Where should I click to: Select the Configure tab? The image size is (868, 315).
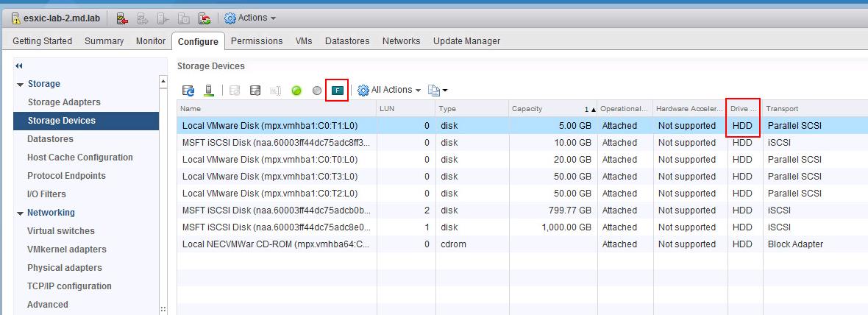point(198,41)
